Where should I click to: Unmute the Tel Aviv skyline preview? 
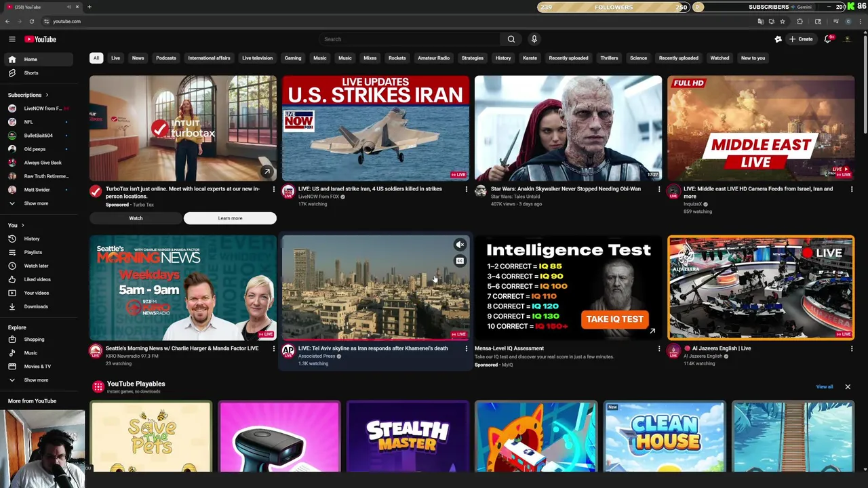click(460, 245)
